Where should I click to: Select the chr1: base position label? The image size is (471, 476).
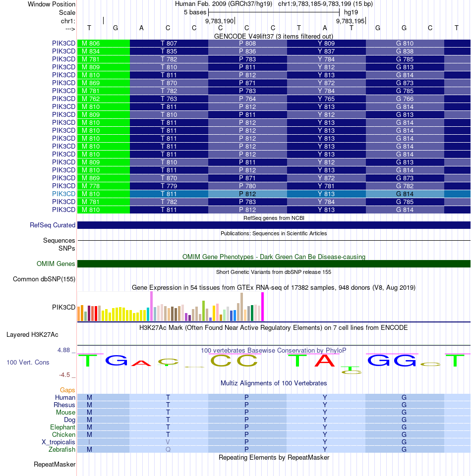pos(68,21)
